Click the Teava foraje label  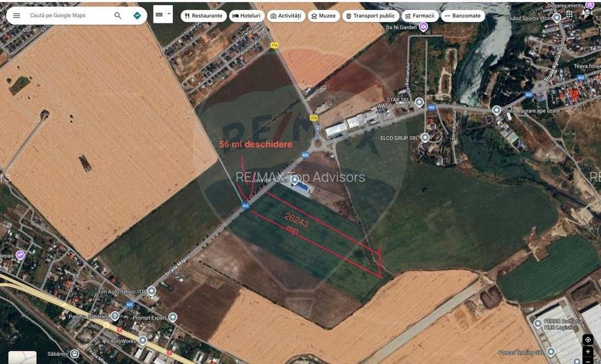(x=587, y=66)
